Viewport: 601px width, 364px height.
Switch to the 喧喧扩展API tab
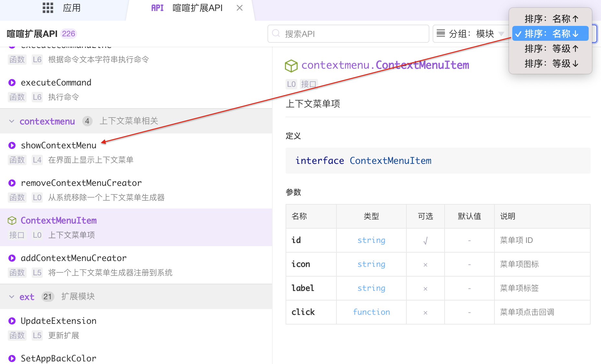(x=191, y=8)
